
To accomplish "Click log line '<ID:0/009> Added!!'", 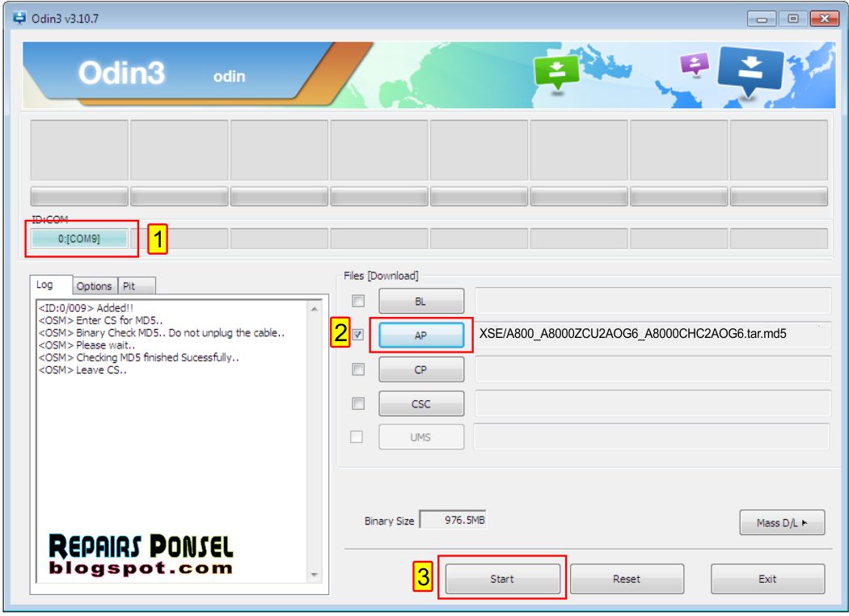I will click(x=86, y=308).
